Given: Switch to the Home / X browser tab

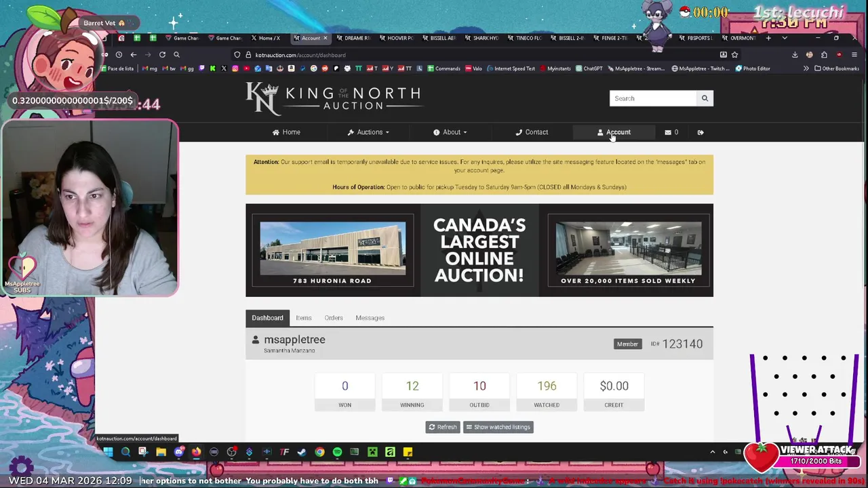Looking at the screenshot, I should pyautogui.click(x=265, y=38).
